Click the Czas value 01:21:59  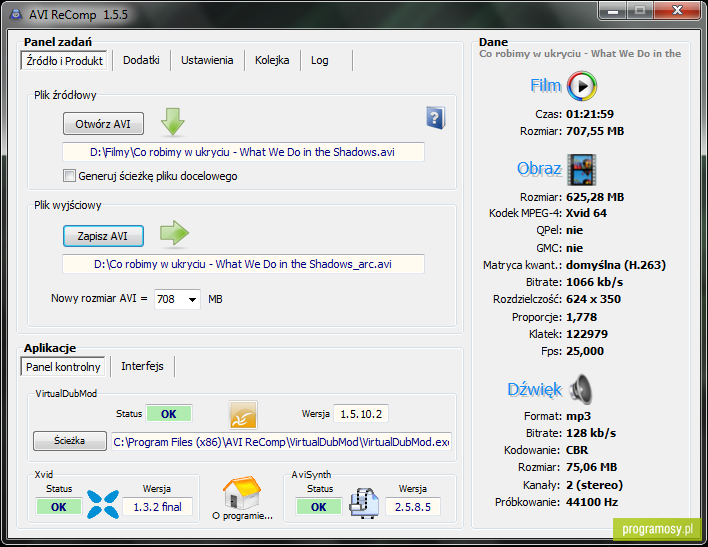(590, 114)
